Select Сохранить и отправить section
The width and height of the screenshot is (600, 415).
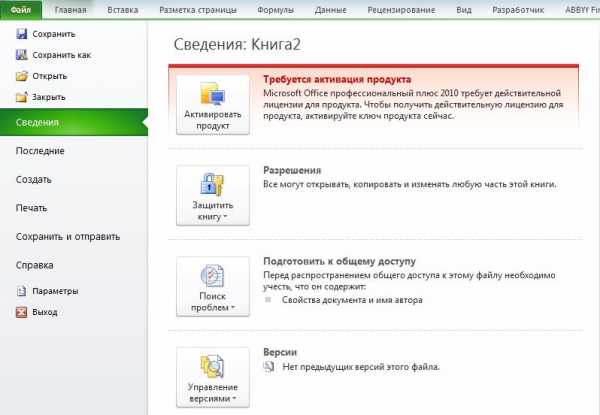68,236
